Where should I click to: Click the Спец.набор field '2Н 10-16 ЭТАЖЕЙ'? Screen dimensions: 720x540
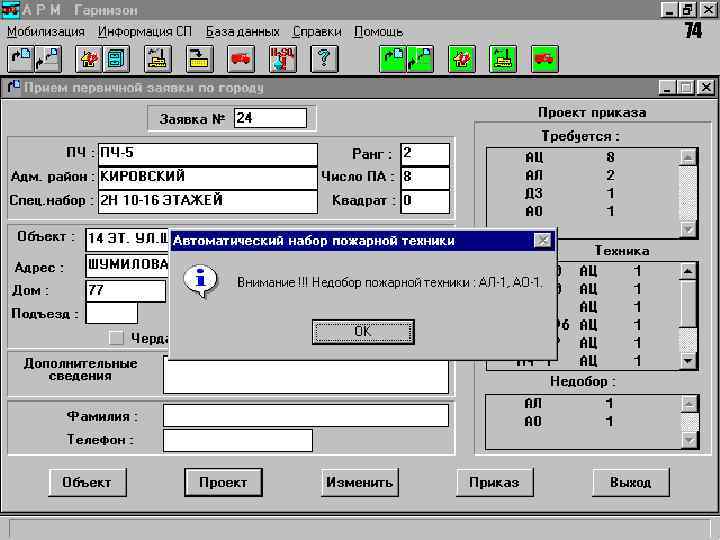[x=208, y=202]
